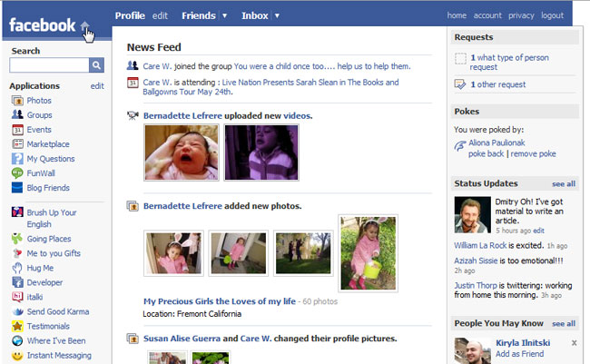590x364 pixels.
Task: Open the Photos application icon
Action: (x=17, y=101)
